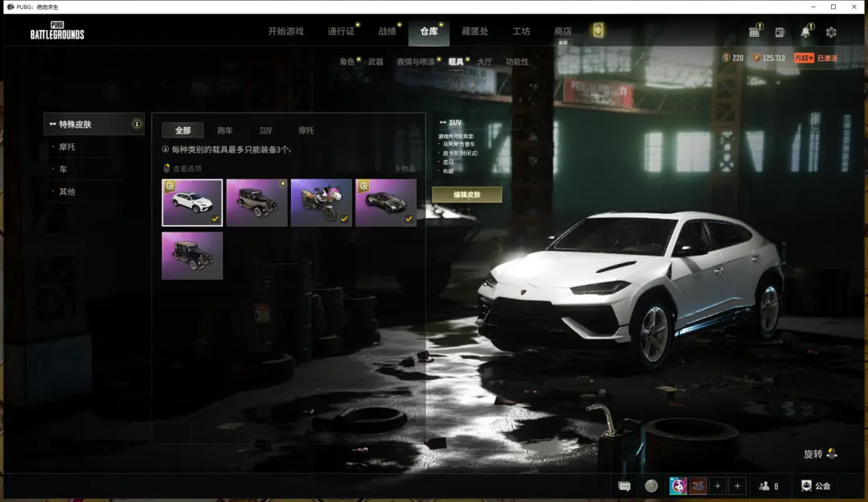Open the 商店 menu
868x502 pixels.
pyautogui.click(x=563, y=31)
